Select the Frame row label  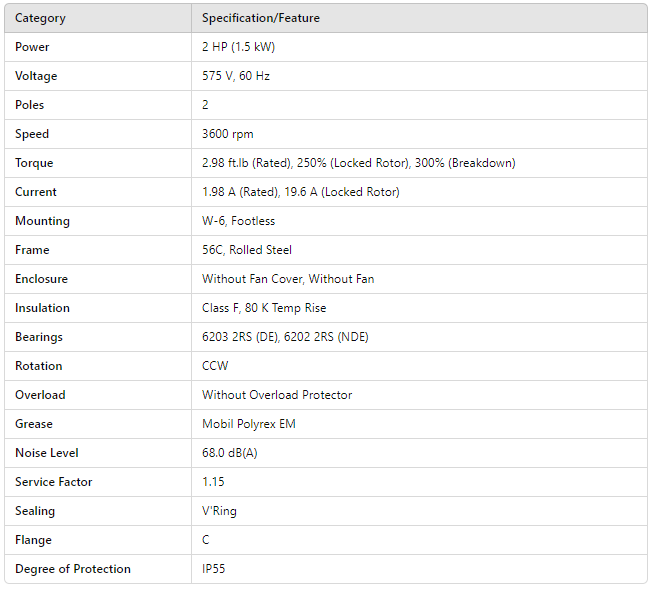tap(32, 250)
